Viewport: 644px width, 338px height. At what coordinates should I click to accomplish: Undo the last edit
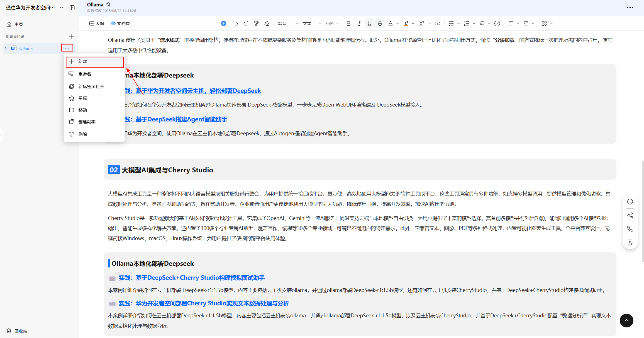(235, 23)
